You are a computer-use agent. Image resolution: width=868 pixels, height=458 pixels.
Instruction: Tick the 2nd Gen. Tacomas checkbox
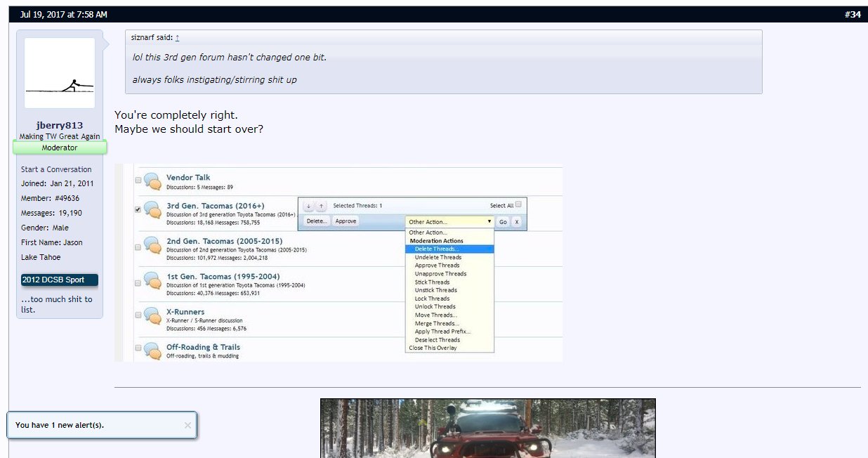(x=138, y=246)
